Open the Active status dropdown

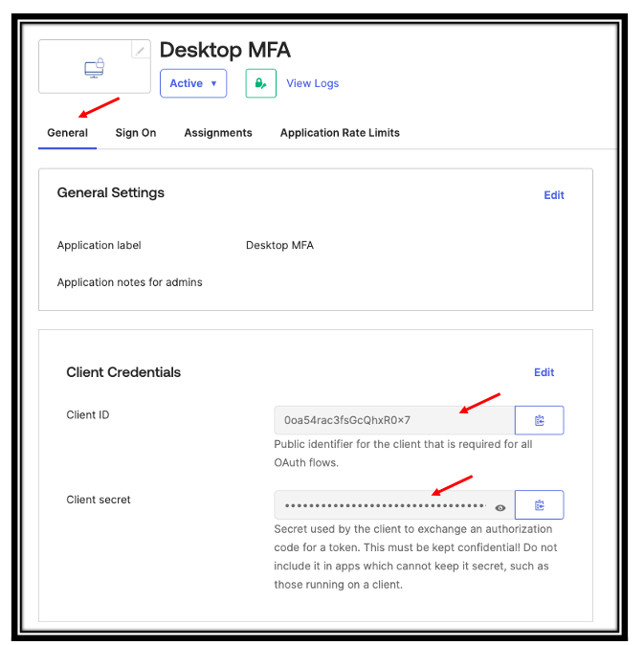[193, 83]
